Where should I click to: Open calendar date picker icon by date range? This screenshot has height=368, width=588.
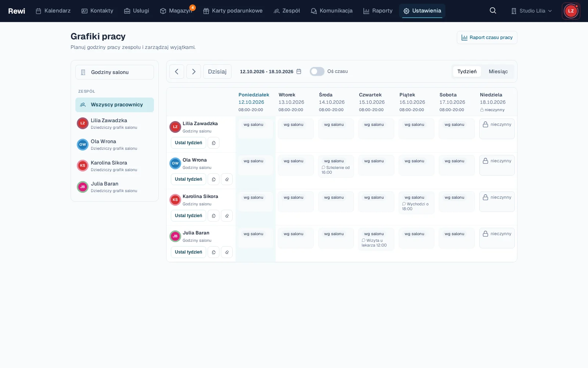(x=299, y=71)
